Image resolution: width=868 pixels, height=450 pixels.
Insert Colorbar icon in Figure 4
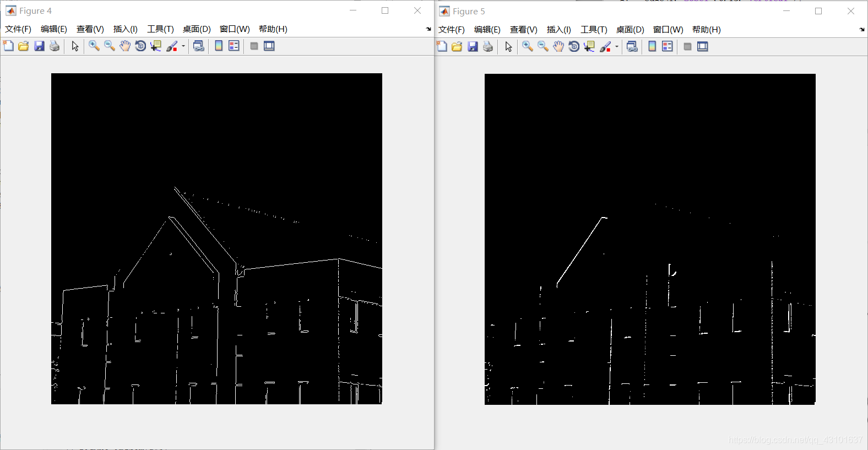pyautogui.click(x=219, y=46)
